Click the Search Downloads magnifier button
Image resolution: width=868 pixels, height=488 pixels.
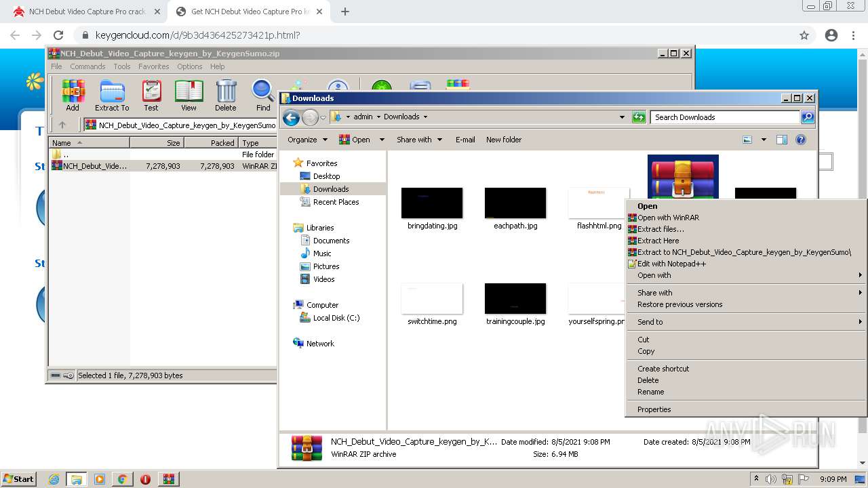click(807, 117)
